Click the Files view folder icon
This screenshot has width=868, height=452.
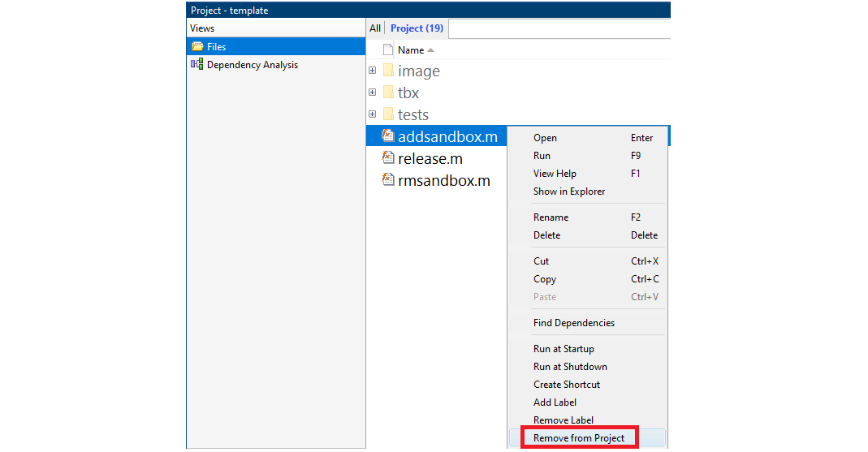pos(196,47)
